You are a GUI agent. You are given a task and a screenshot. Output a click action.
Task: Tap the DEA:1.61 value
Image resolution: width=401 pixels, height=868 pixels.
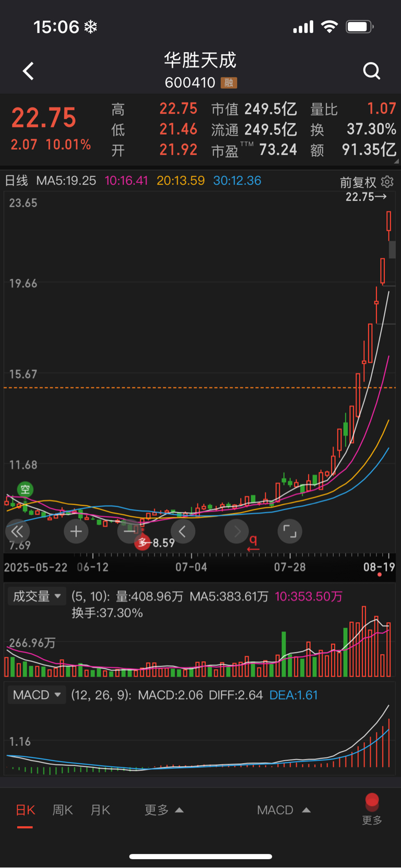[293, 695]
